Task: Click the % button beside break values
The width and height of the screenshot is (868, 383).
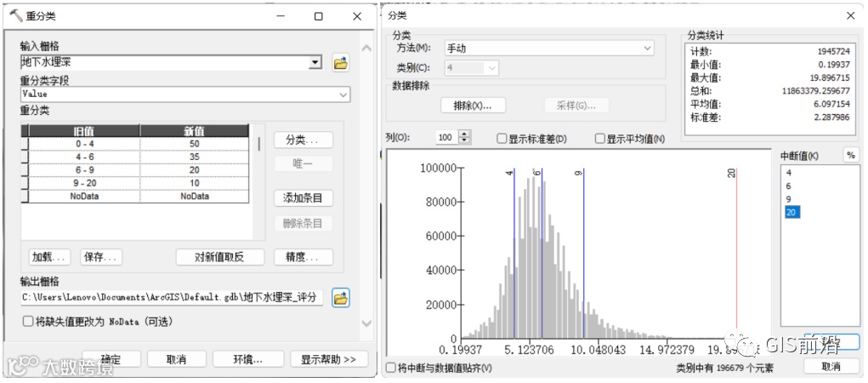Action: 851,156
